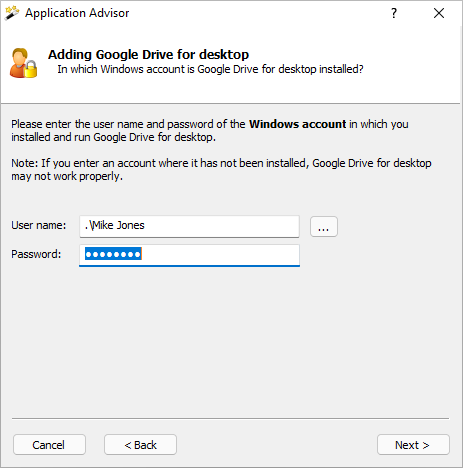This screenshot has height=468, width=463.
Task: Click the 'Application Advisor' window title text
Action: click(77, 13)
